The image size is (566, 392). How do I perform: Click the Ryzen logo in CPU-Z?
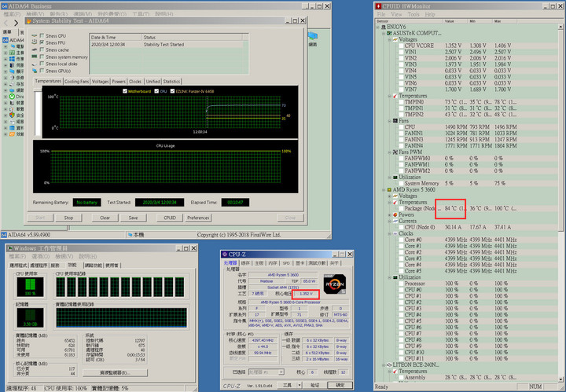[x=335, y=284]
